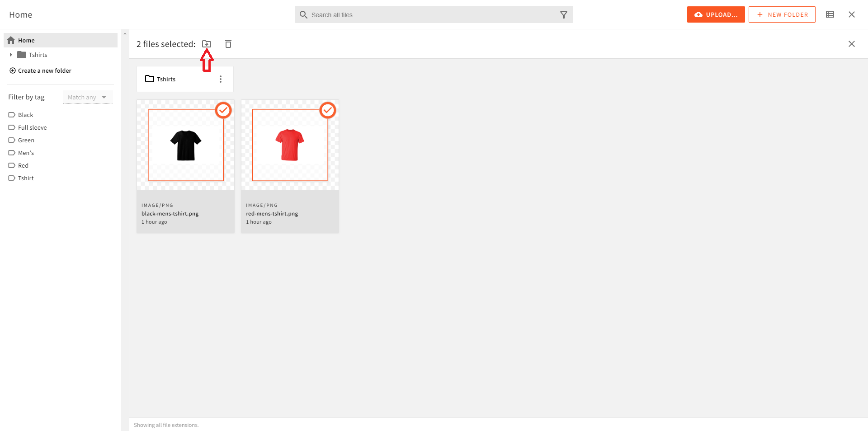Dismiss the selection bar with its X

pos(852,44)
